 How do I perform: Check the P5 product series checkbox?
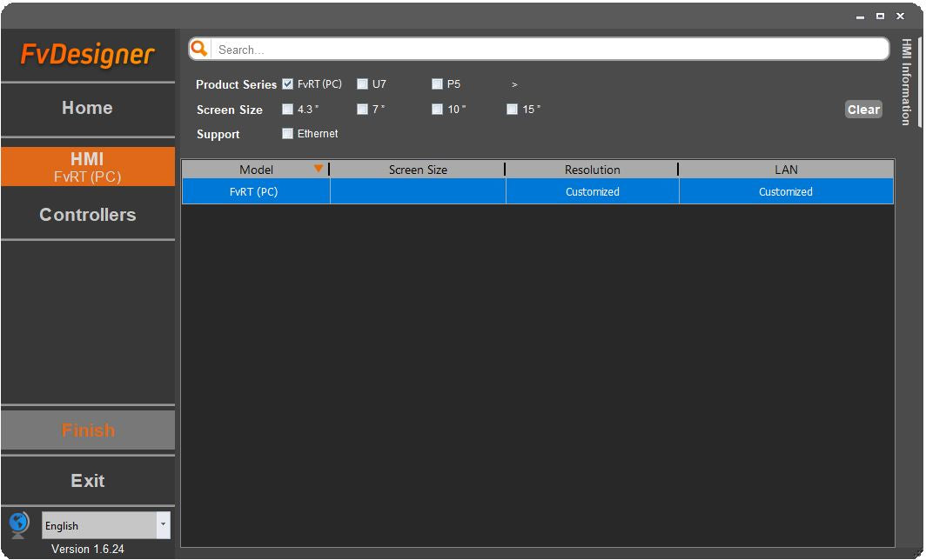tap(437, 83)
